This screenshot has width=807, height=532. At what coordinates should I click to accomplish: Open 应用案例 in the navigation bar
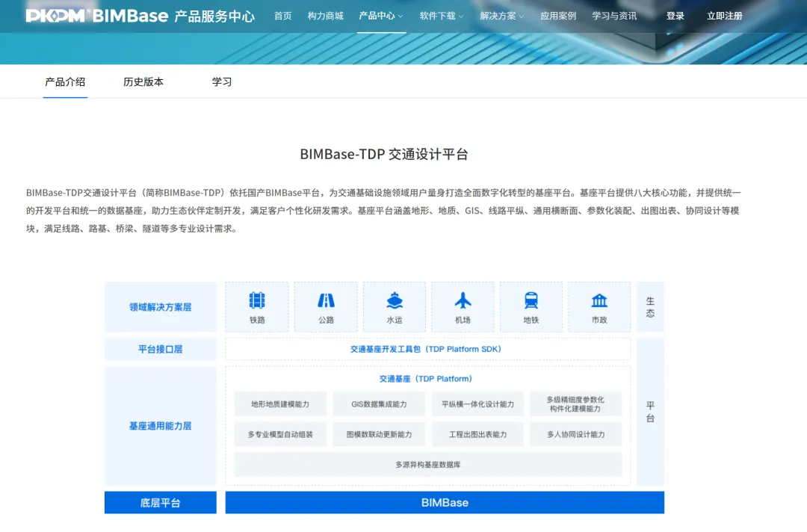[558, 16]
